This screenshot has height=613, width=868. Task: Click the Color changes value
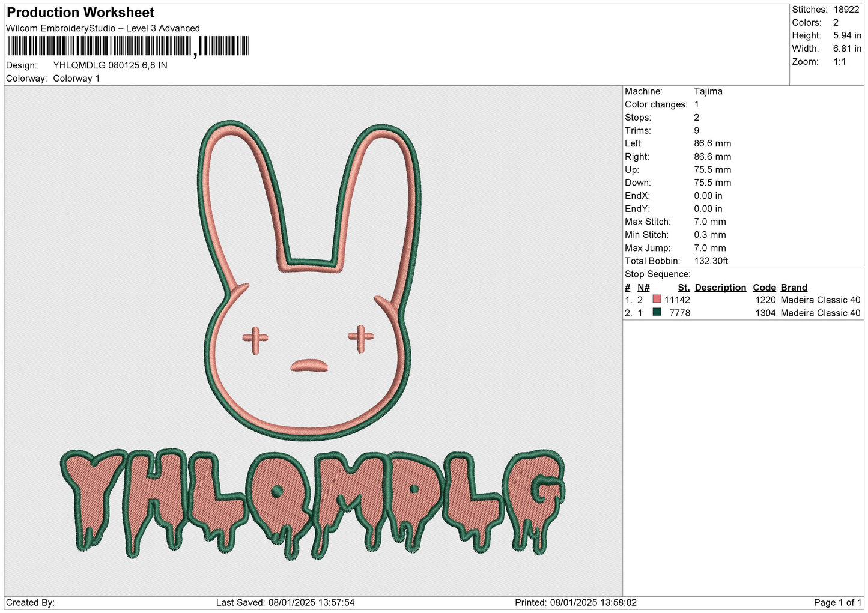[x=697, y=104]
